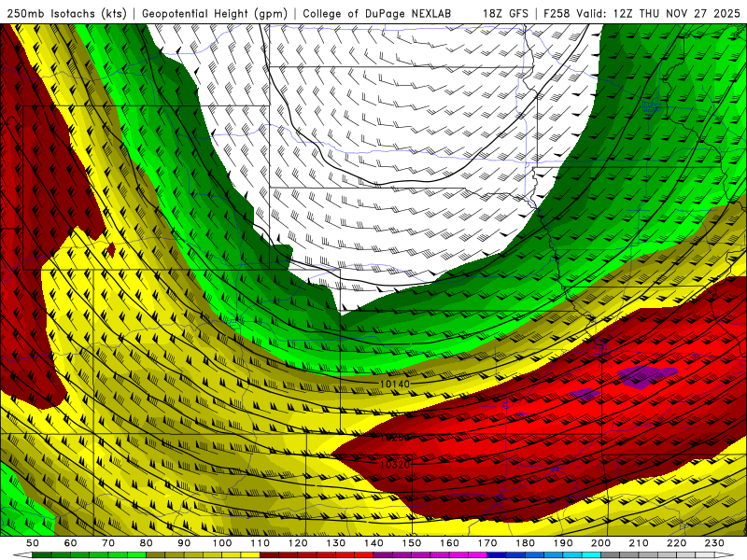The height and width of the screenshot is (560, 747).
Task: Click the 10140 height contour label
Action: click(395, 384)
